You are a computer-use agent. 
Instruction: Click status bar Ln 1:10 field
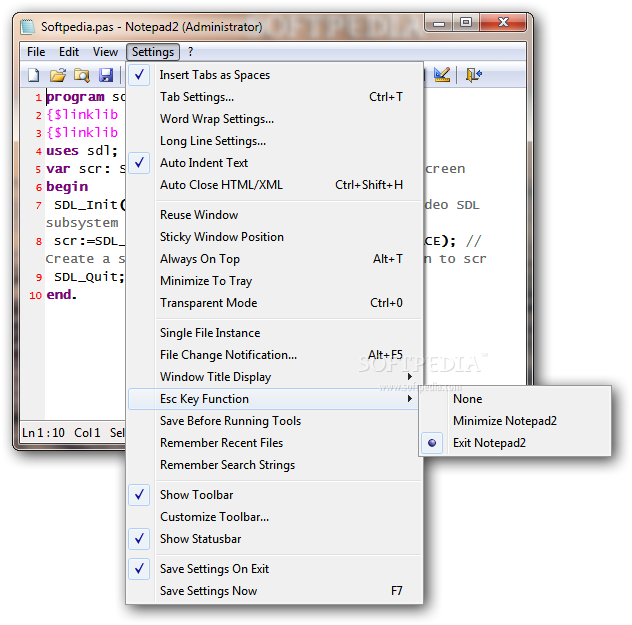[x=44, y=433]
